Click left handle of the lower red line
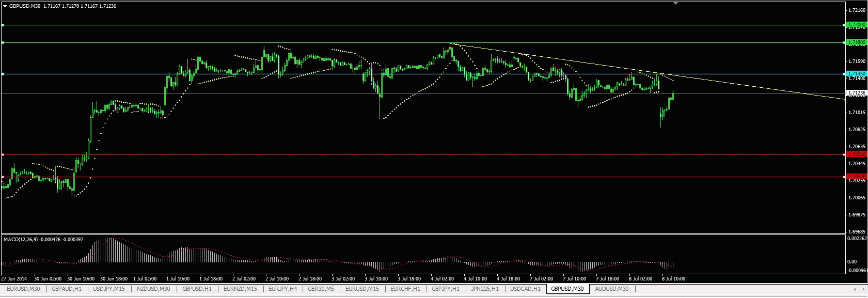 tap(3, 177)
